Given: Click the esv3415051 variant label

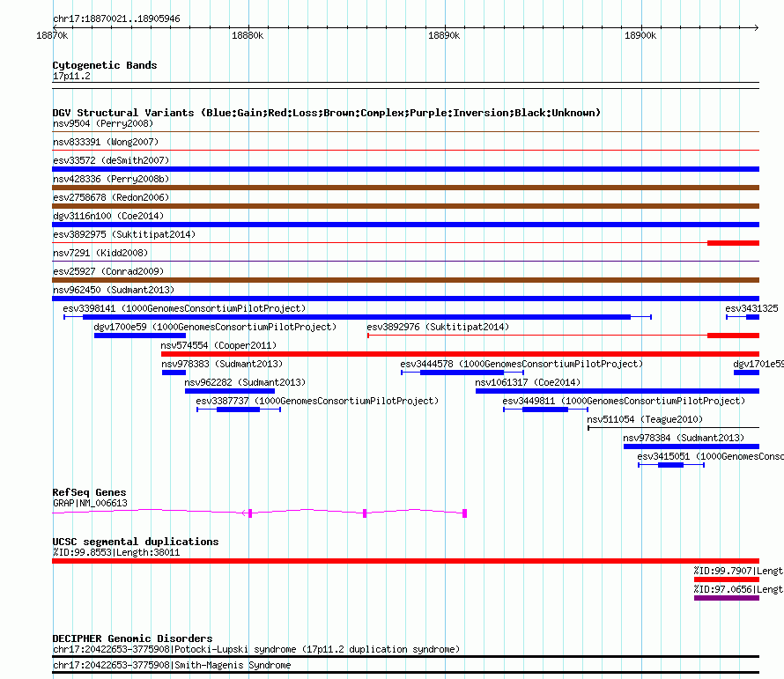Looking at the screenshot, I should (710, 456).
